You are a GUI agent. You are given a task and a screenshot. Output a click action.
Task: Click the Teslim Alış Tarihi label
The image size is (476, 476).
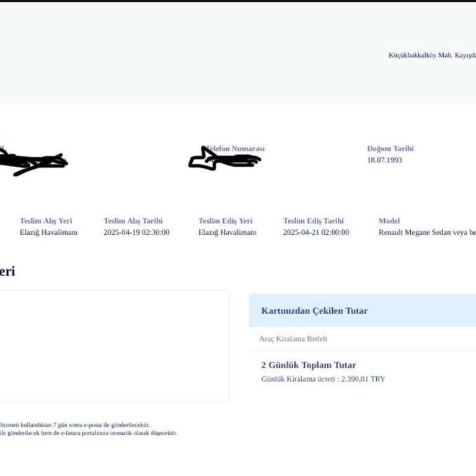133,221
